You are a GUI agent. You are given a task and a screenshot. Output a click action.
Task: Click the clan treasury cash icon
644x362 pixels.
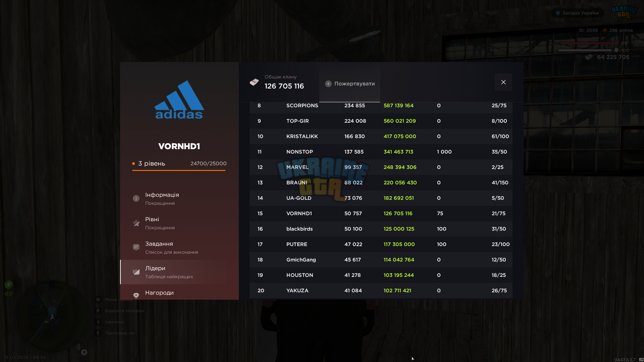pos(254,82)
